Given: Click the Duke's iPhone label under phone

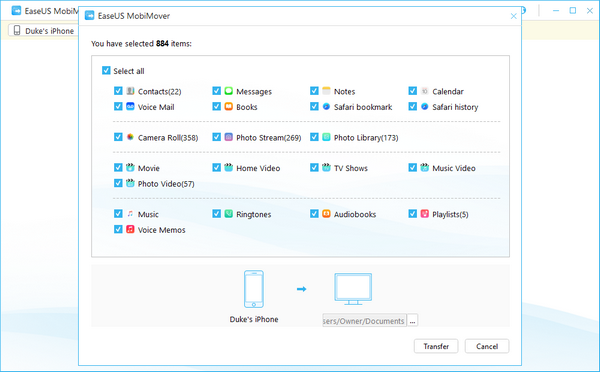Looking at the screenshot, I should (x=254, y=319).
